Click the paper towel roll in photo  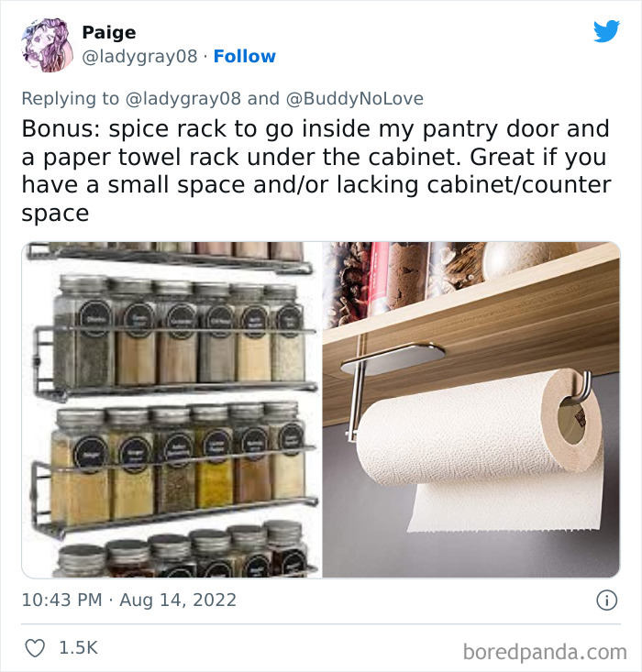(x=481, y=450)
